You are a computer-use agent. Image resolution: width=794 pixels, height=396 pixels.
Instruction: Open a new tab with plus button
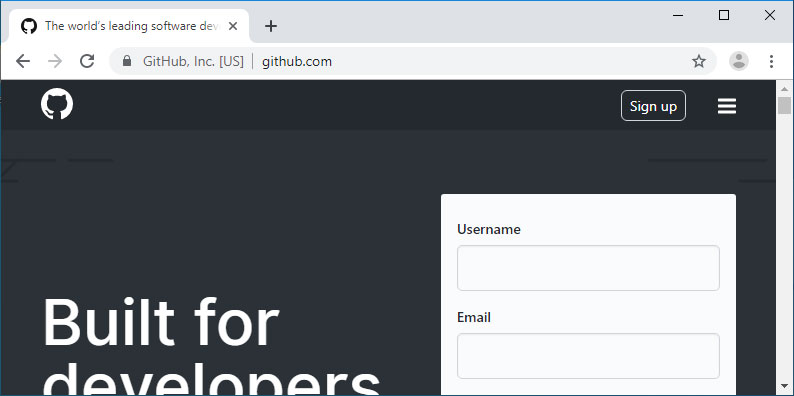(271, 26)
